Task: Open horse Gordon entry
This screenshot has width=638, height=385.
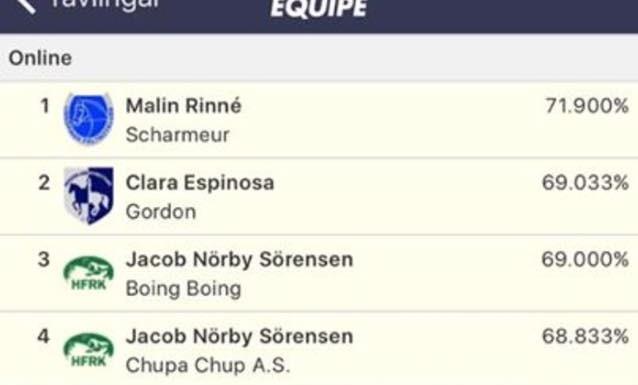Action: point(161,212)
